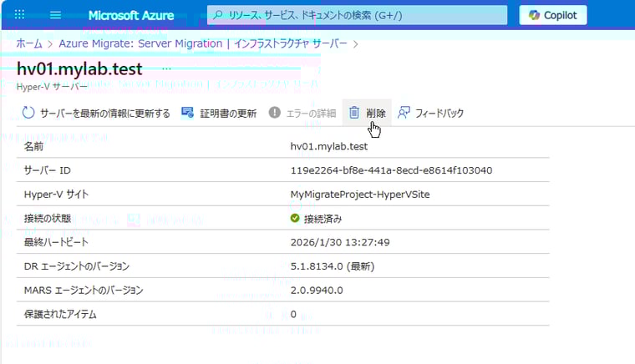
Task: Select server ID 119e2264-bf8e-441a-8ecd-e8614f103040
Action: 391,170
